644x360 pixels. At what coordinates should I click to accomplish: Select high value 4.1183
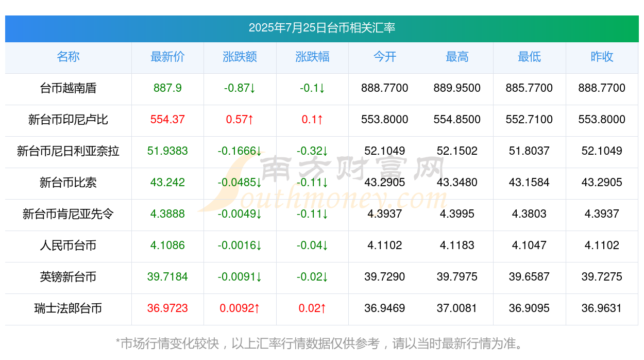pos(457,246)
